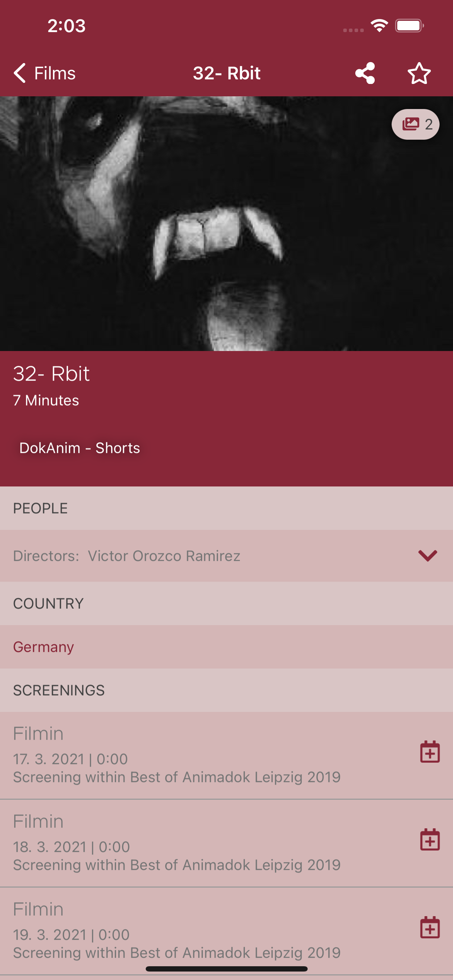The width and height of the screenshot is (453, 980).
Task: Go back to the Films list
Action: coord(45,73)
